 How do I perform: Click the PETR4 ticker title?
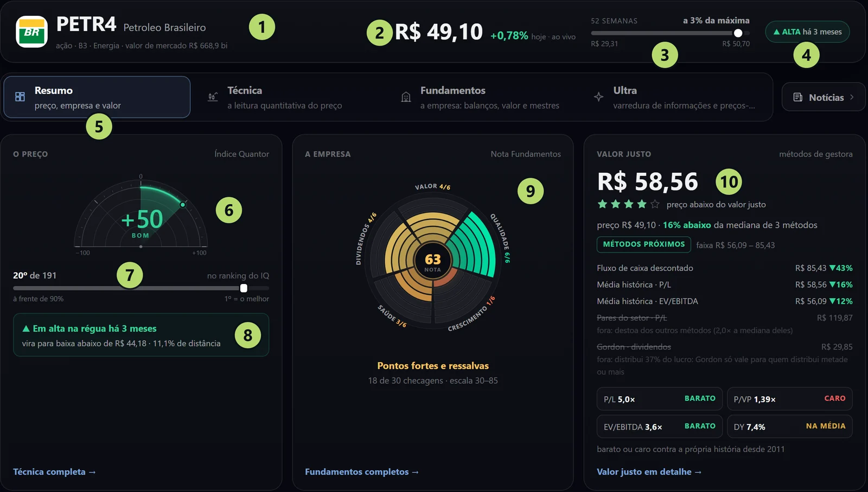(x=86, y=24)
